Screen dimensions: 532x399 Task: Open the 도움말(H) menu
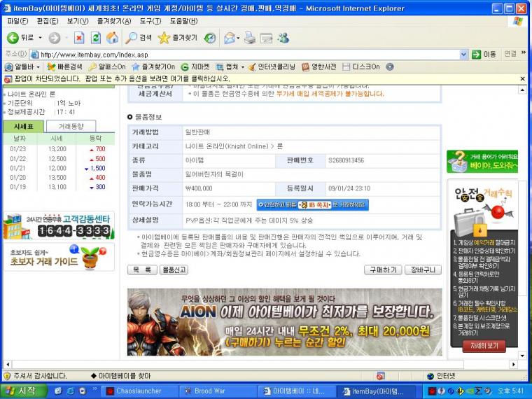point(183,21)
